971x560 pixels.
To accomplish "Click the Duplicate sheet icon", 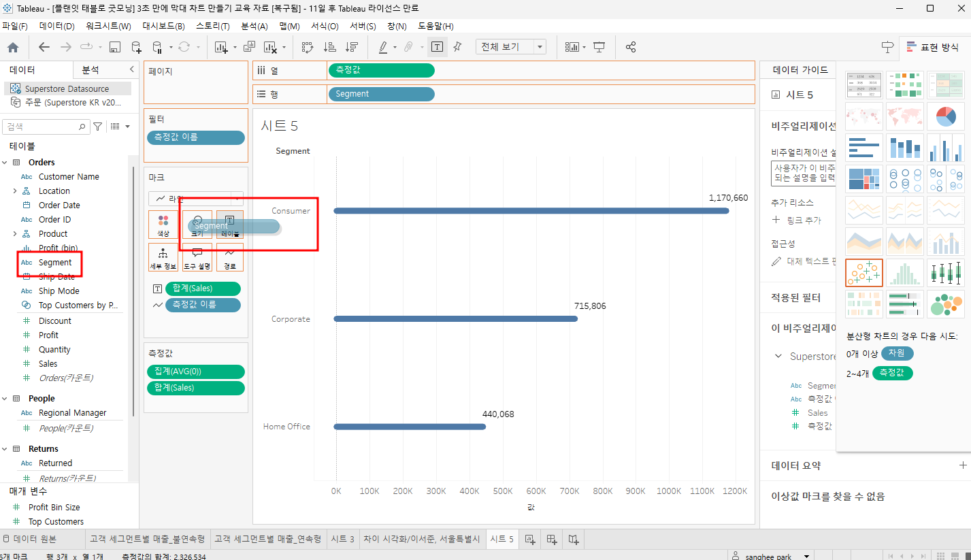I will pyautogui.click(x=249, y=47).
